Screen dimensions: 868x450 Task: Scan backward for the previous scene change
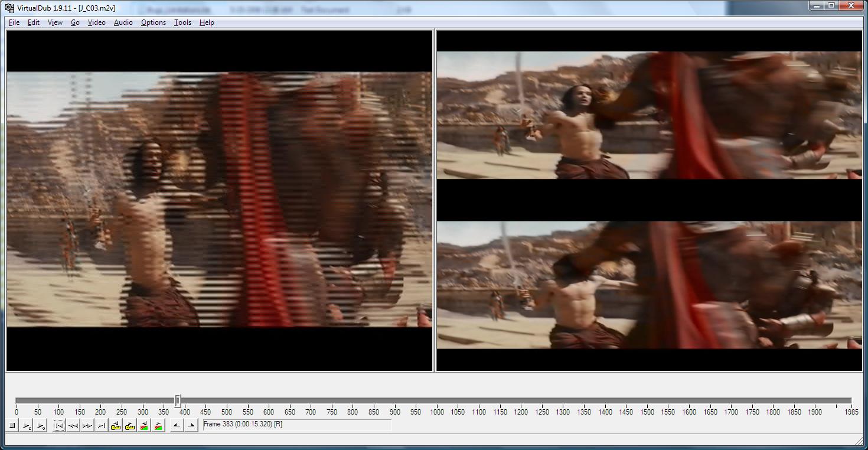pos(144,425)
